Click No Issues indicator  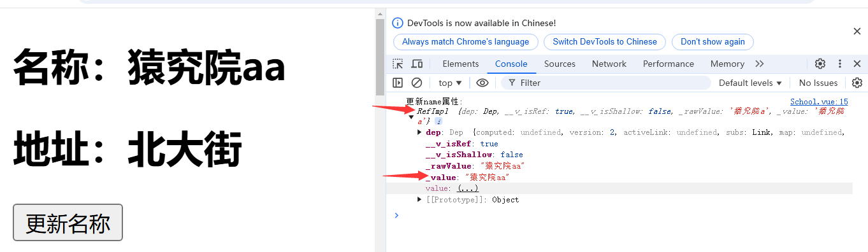pyautogui.click(x=818, y=83)
